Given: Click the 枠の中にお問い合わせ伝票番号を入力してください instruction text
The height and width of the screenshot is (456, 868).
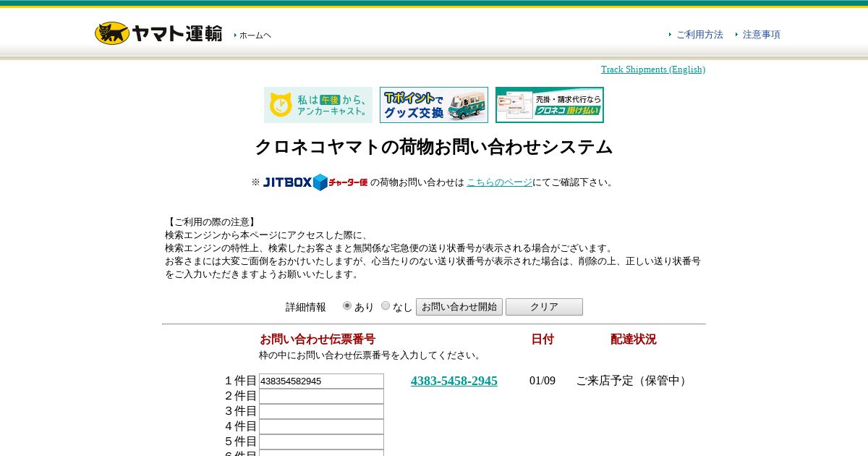Looking at the screenshot, I should 371,355.
